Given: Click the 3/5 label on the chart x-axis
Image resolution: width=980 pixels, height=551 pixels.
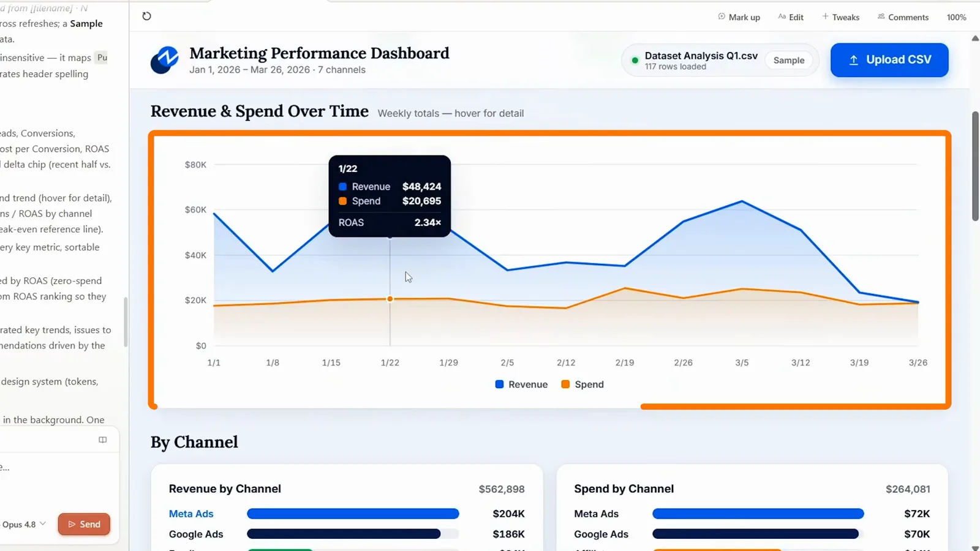Looking at the screenshot, I should [742, 362].
